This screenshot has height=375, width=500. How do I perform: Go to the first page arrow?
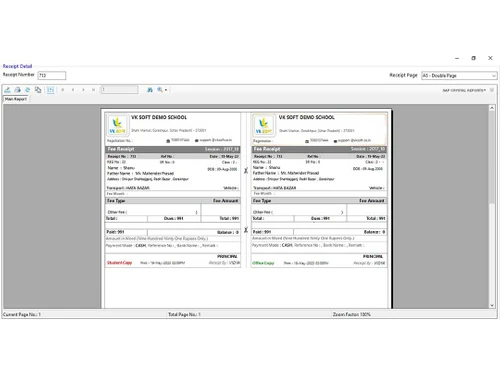(63, 90)
